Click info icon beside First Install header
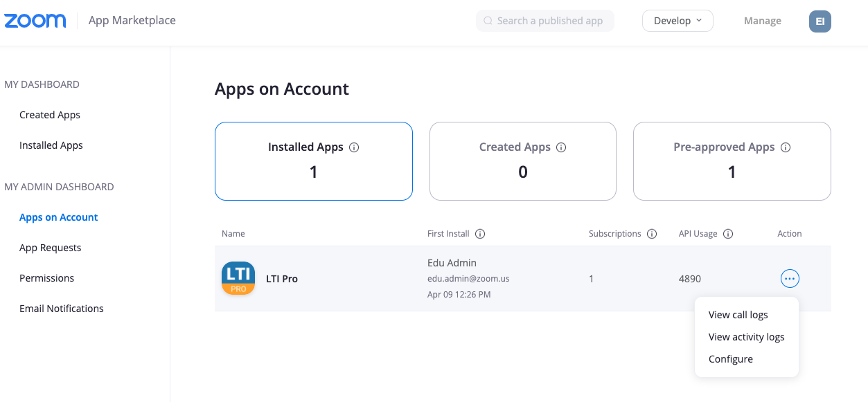Screen dimensions: 868x402 [x=480, y=234]
